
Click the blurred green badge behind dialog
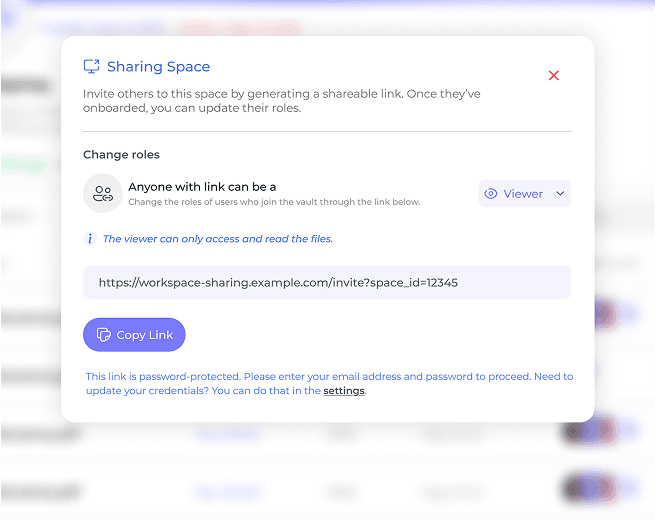pyautogui.click(x=24, y=166)
